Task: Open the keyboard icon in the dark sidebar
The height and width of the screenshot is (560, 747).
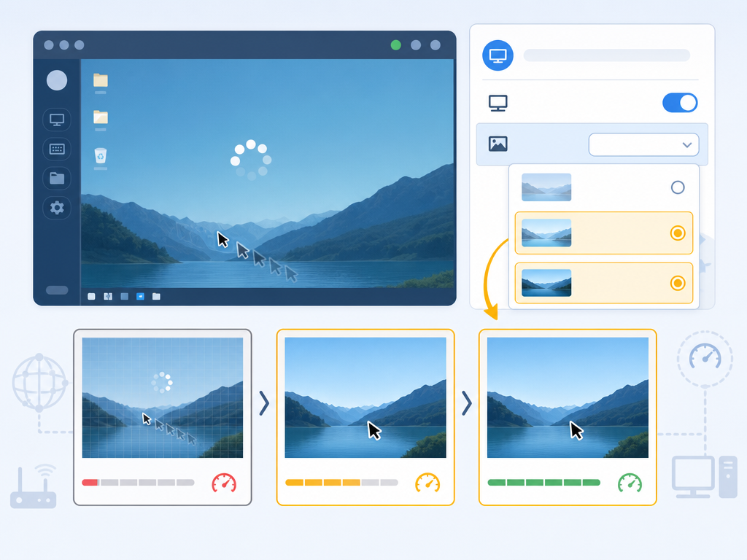Action: coord(57,149)
